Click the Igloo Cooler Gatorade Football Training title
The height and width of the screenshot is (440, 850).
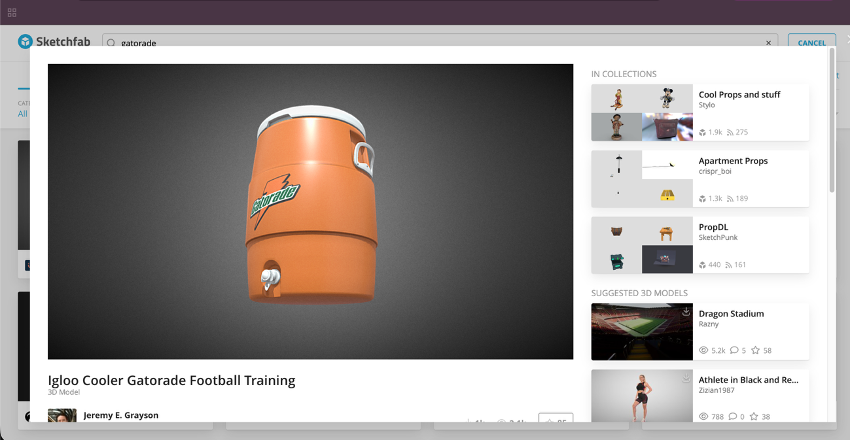point(172,380)
